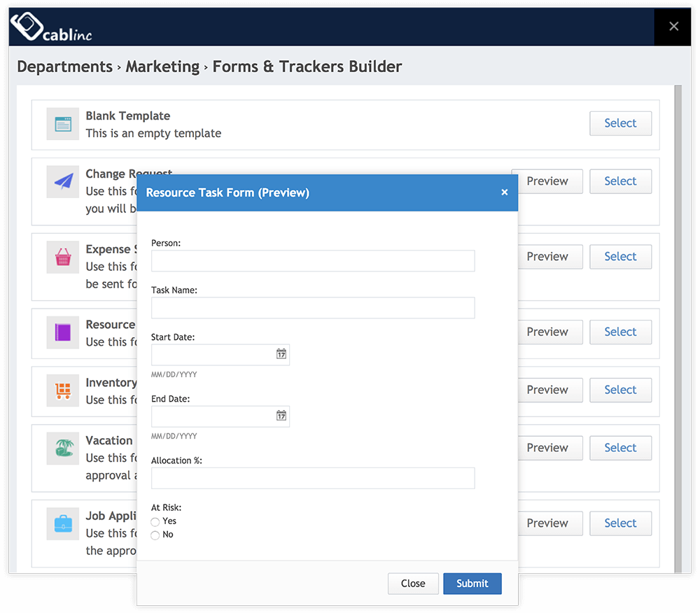Open the Departments breadcrumb link

coord(64,66)
